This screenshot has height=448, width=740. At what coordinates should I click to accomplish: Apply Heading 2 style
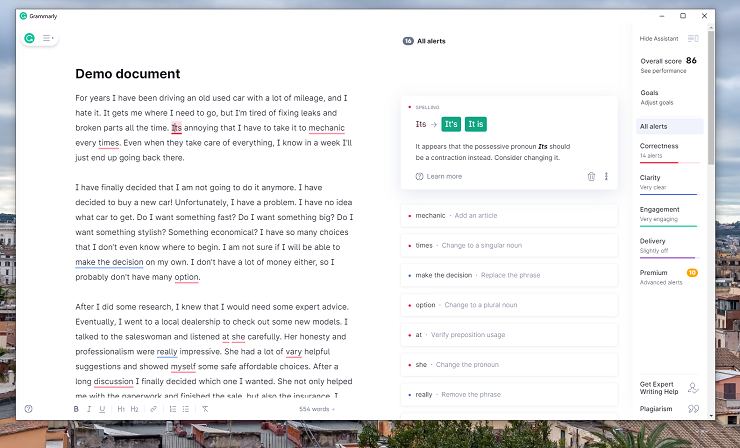pyautogui.click(x=135, y=409)
